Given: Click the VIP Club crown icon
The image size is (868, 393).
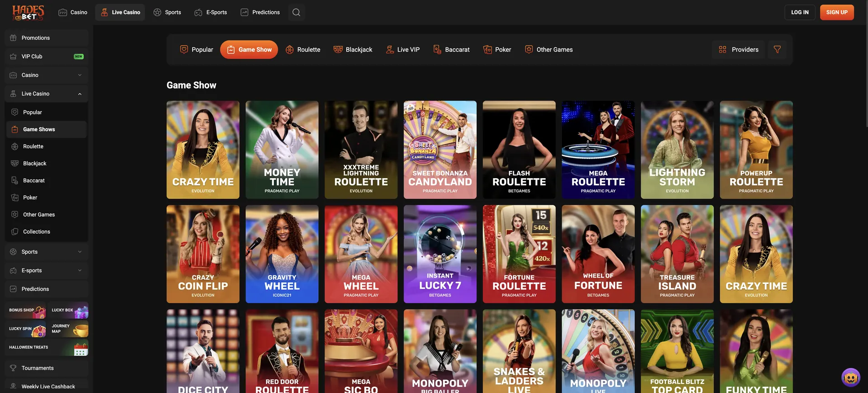Looking at the screenshot, I should [x=14, y=57].
